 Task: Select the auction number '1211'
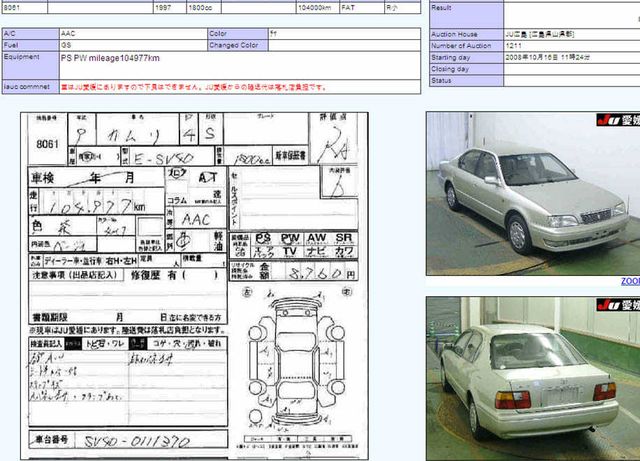click(x=513, y=46)
